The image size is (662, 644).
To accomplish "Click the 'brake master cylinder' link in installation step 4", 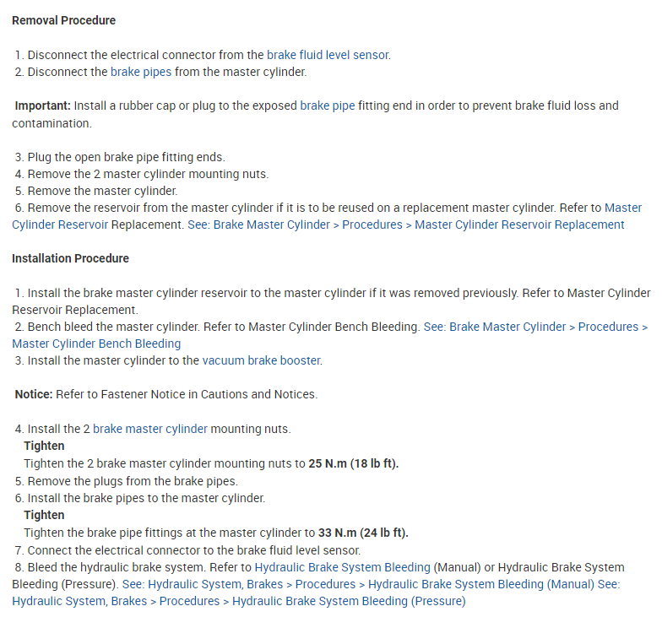I will (x=149, y=429).
